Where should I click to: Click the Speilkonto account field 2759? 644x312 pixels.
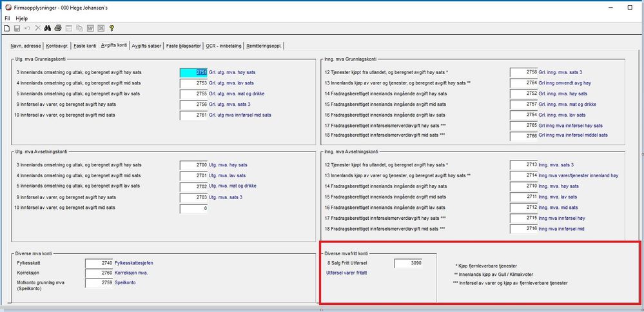pyautogui.click(x=99, y=283)
